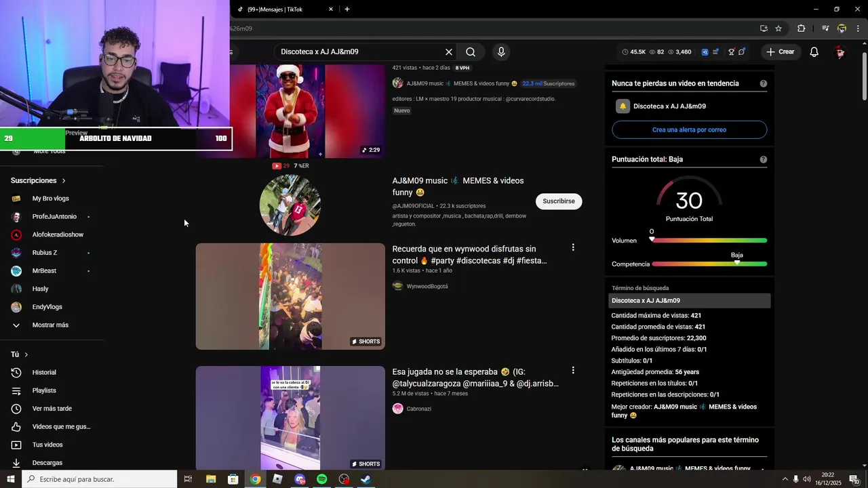Open Spotify from the taskbar
This screenshot has height=488, width=868.
[x=322, y=479]
